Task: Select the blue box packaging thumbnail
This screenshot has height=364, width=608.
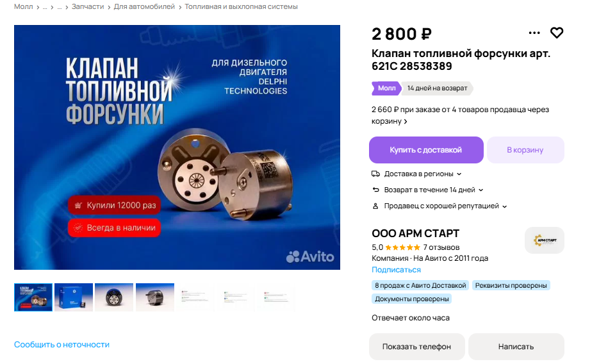Action: pyautogui.click(x=74, y=297)
